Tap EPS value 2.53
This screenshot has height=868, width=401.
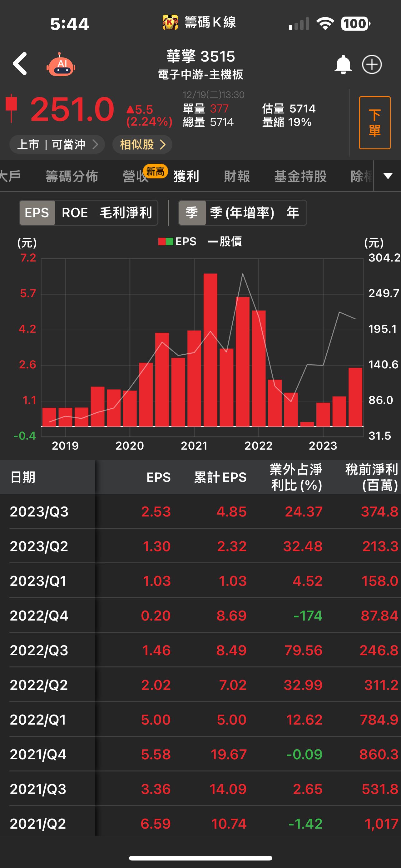[x=156, y=511]
